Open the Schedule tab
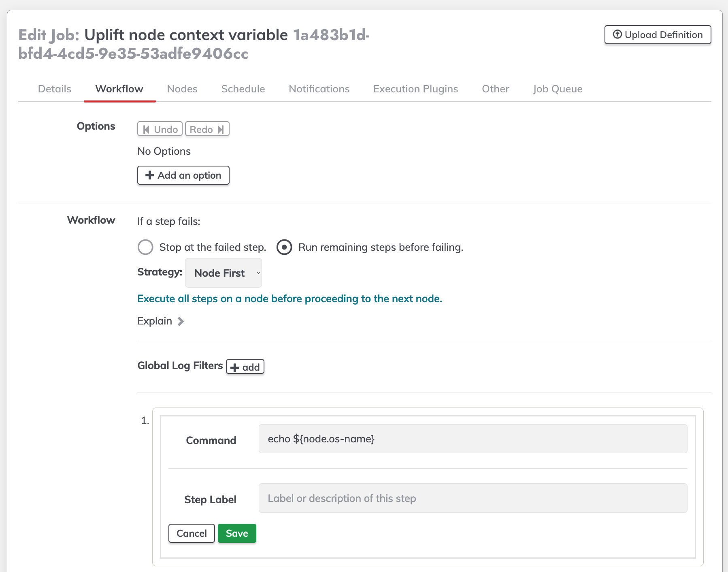This screenshot has width=728, height=572. point(243,89)
